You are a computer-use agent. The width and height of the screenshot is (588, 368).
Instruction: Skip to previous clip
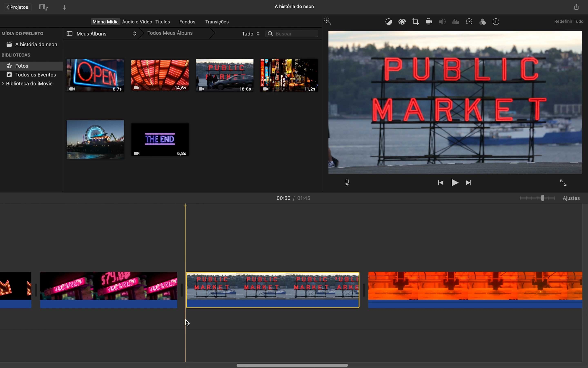[441, 183]
